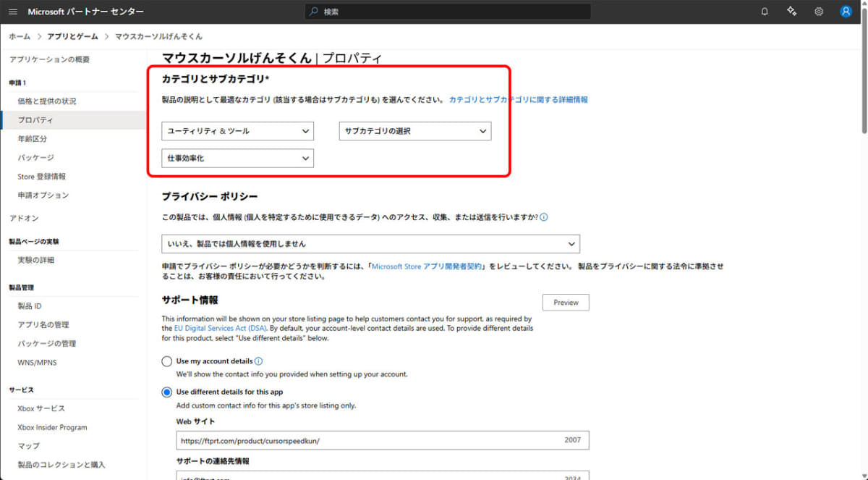Open 申請オプション in sidebar
Image resolution: width=868 pixels, height=480 pixels.
click(43, 195)
